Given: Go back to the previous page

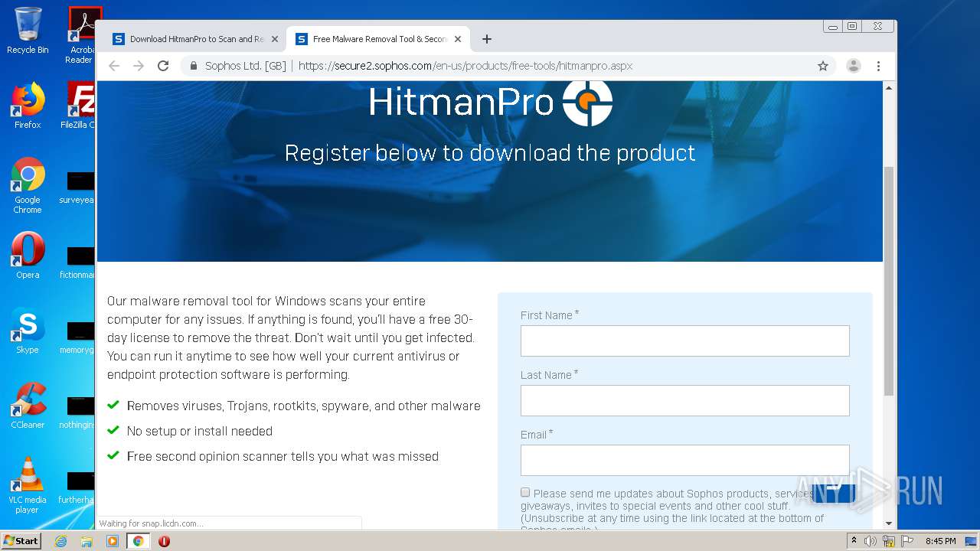Looking at the screenshot, I should pos(114,66).
